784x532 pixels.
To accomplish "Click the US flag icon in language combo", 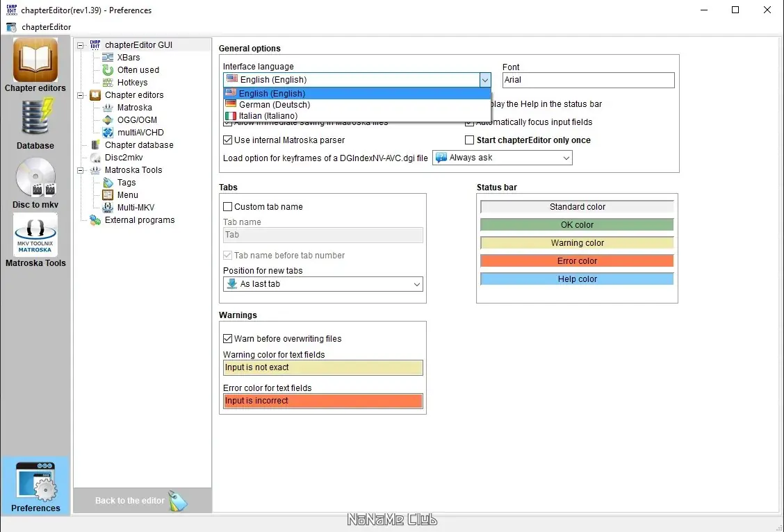I will tap(232, 79).
